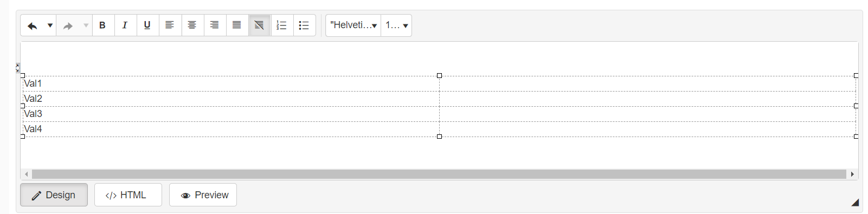868x214 pixels.
Task: Center align the text
Action: coord(192,25)
